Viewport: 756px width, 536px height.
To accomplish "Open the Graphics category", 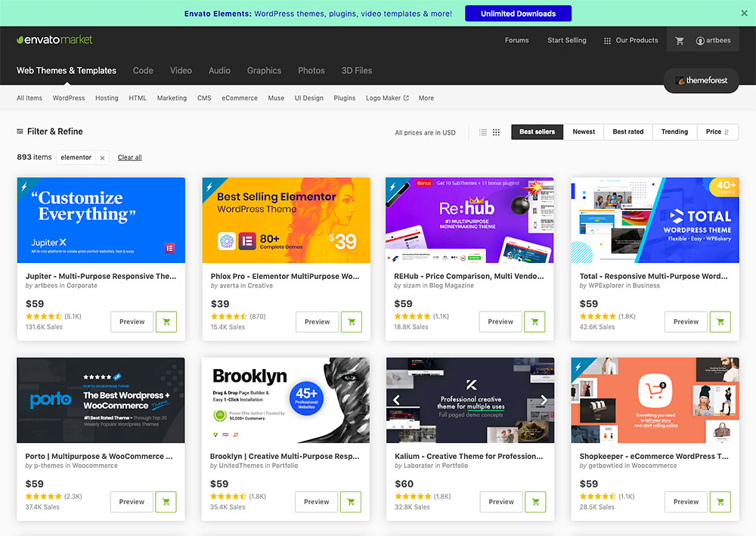I will pos(264,70).
